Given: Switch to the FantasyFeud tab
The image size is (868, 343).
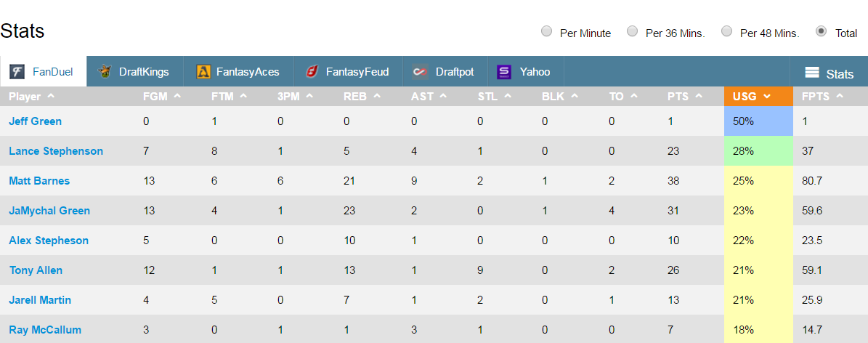Looking at the screenshot, I should (348, 71).
